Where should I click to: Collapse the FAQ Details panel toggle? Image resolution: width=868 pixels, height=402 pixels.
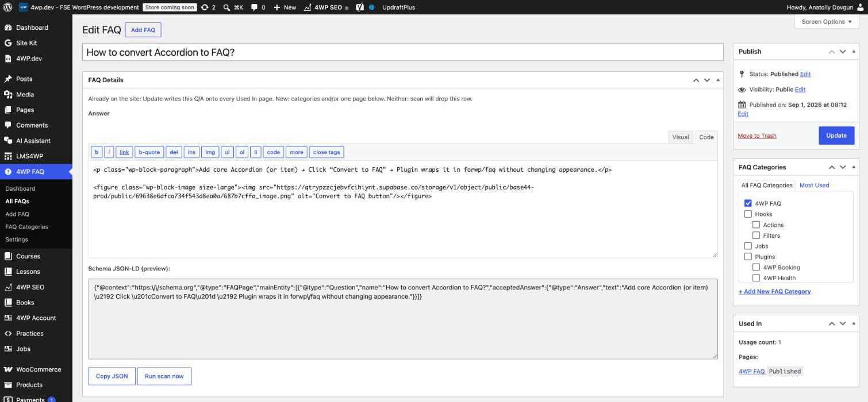[718, 80]
